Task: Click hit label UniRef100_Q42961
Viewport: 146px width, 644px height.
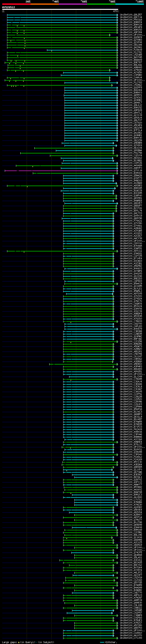Action: [x=131, y=48]
